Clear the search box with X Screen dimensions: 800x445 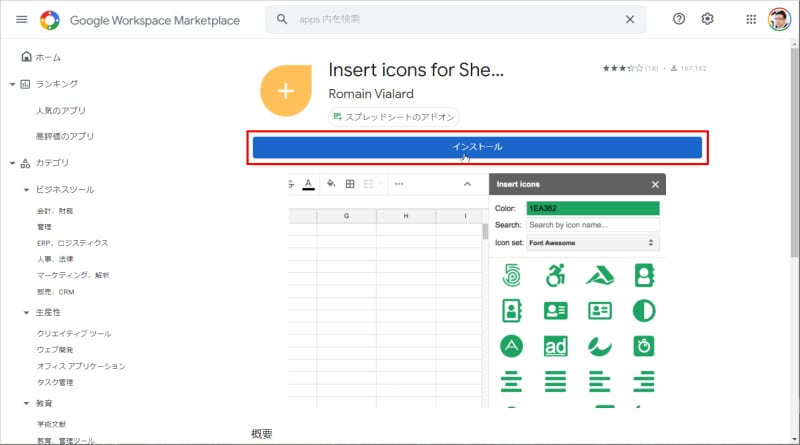[630, 19]
